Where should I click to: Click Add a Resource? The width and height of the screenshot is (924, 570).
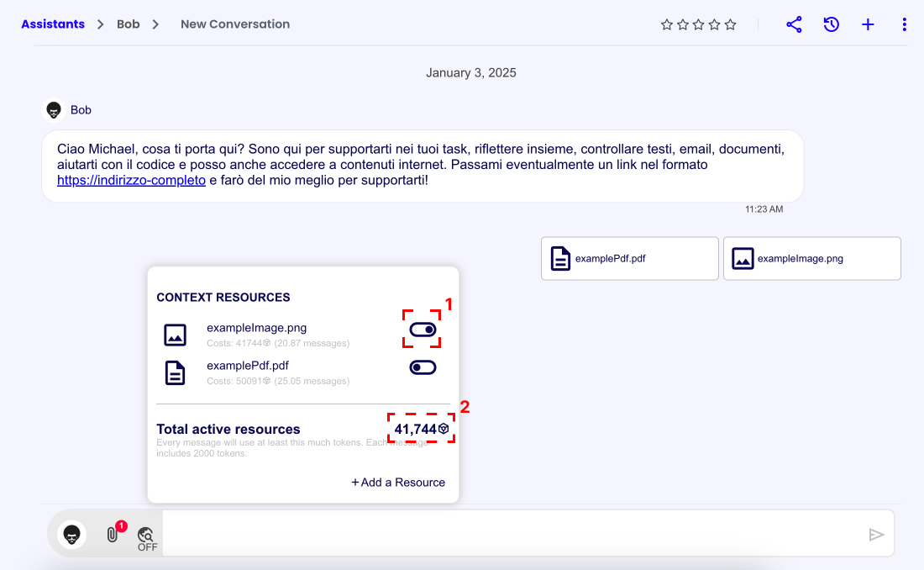click(398, 482)
